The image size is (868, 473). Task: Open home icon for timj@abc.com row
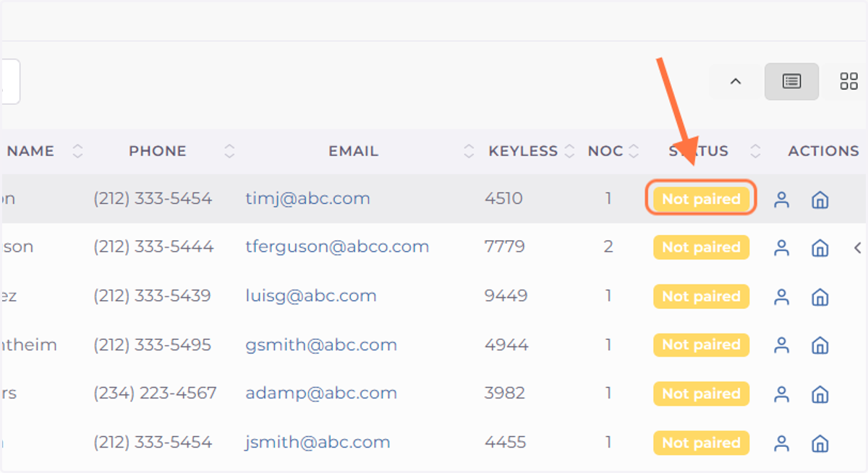(820, 200)
